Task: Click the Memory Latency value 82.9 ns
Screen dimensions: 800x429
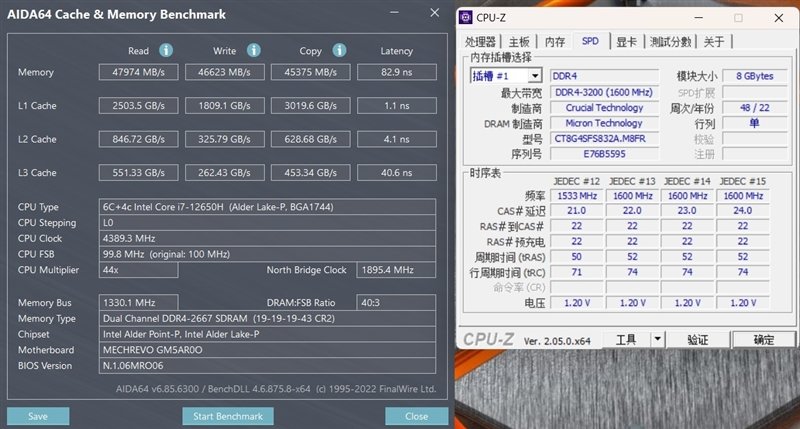Action: click(x=396, y=72)
